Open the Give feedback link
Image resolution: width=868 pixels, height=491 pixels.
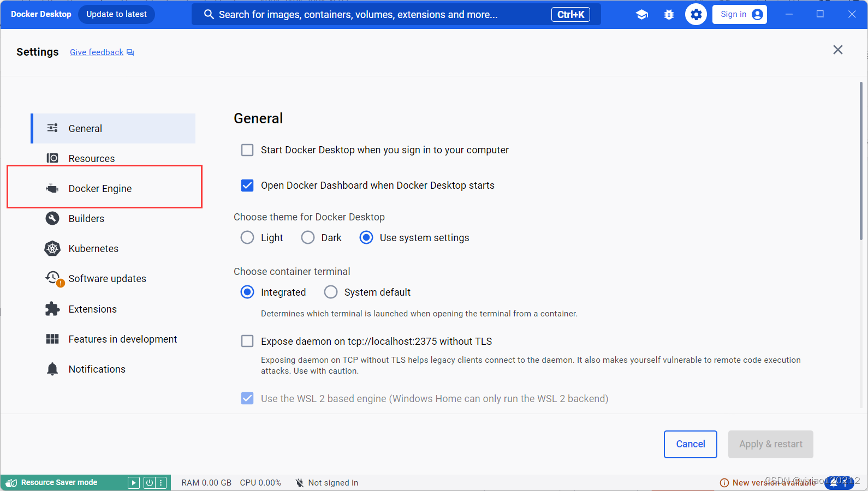97,52
